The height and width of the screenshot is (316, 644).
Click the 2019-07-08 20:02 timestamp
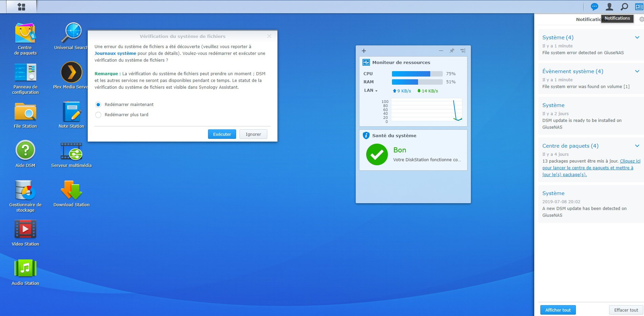point(561,202)
